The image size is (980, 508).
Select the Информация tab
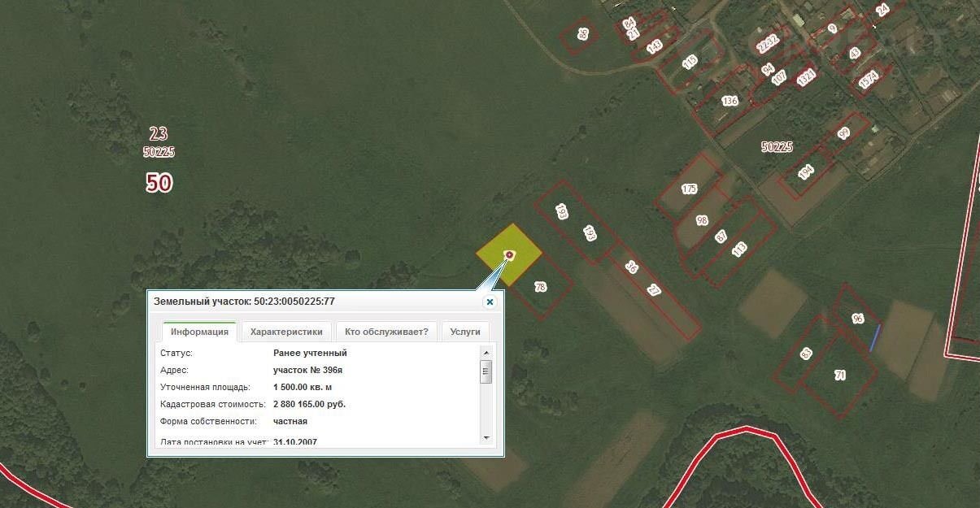point(199,332)
